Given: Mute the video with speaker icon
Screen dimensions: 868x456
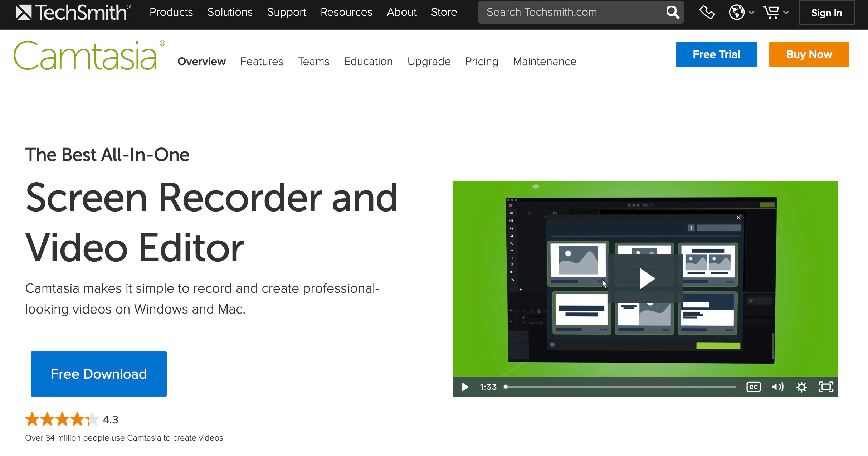Looking at the screenshot, I should [777, 387].
